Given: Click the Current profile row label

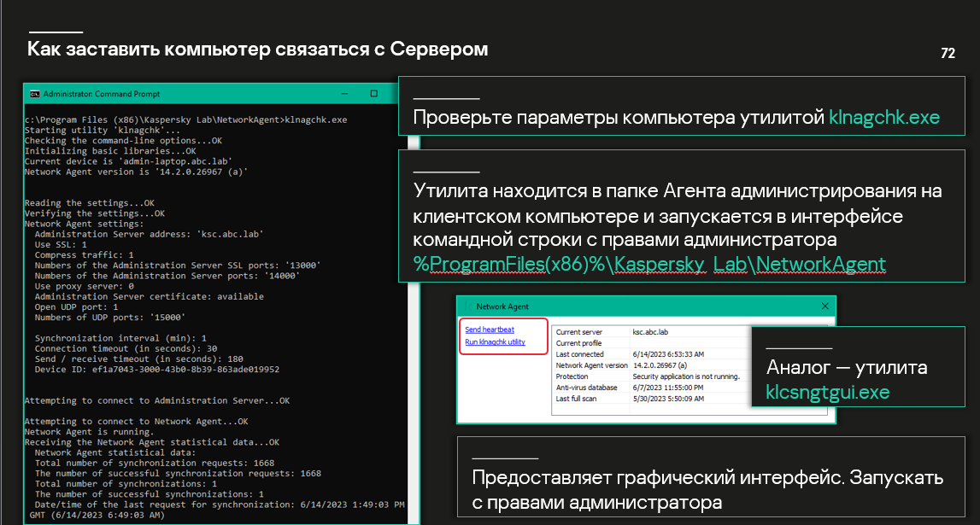Looking at the screenshot, I should (578, 343).
